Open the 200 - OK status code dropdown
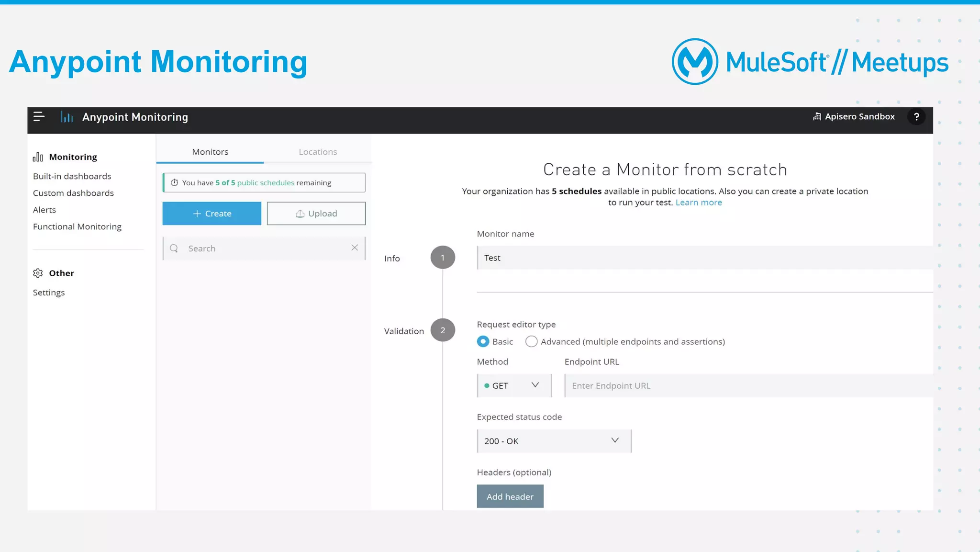Screen dimensions: 980x552 coord(554,441)
